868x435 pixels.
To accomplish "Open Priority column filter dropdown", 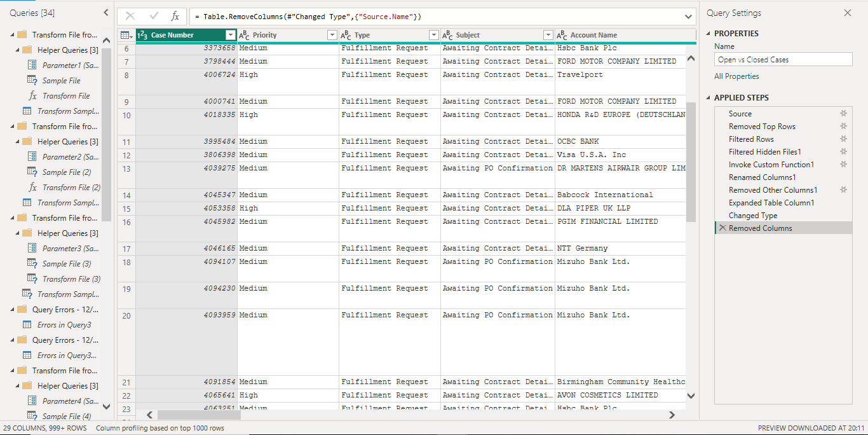I will [332, 35].
